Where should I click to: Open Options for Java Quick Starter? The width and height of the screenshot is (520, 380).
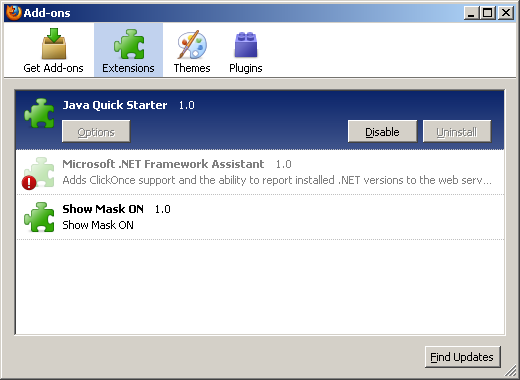click(96, 131)
